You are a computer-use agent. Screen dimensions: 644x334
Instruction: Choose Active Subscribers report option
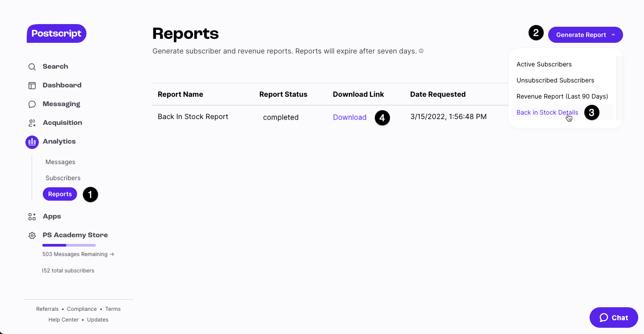point(544,64)
